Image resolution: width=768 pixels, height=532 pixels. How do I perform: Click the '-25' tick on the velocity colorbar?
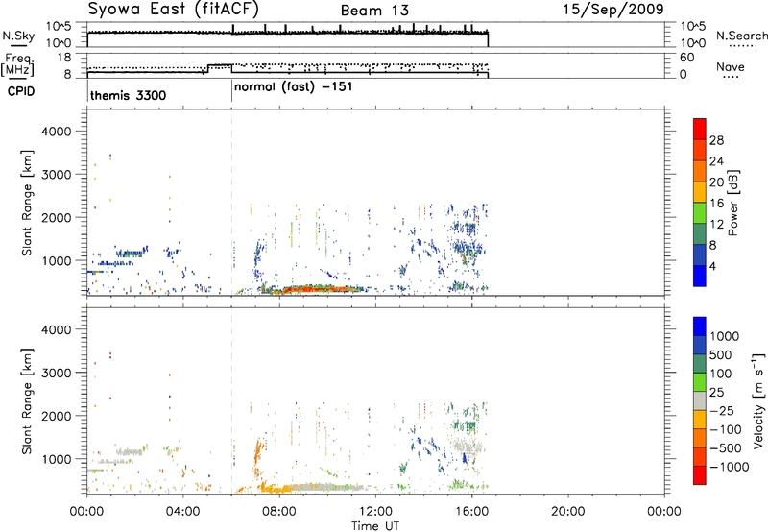click(722, 411)
